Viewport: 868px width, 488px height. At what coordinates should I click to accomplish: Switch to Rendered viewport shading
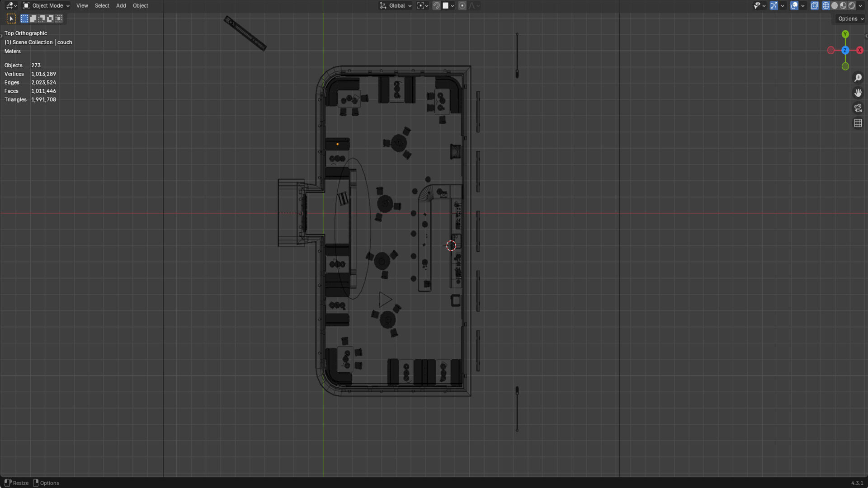(x=852, y=6)
